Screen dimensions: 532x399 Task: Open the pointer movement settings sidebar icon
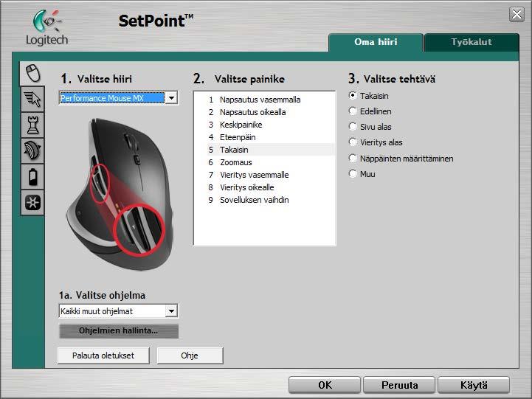pos(32,99)
